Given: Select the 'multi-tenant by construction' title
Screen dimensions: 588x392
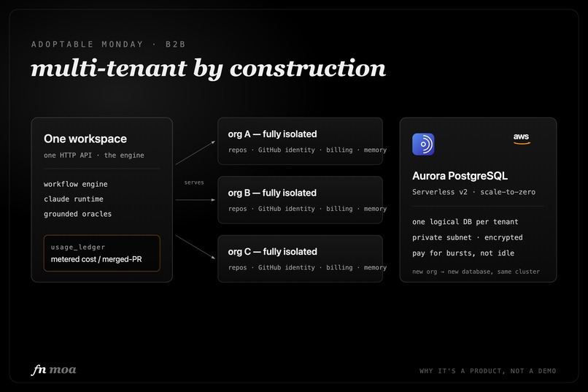Looking at the screenshot, I should tap(208, 69).
